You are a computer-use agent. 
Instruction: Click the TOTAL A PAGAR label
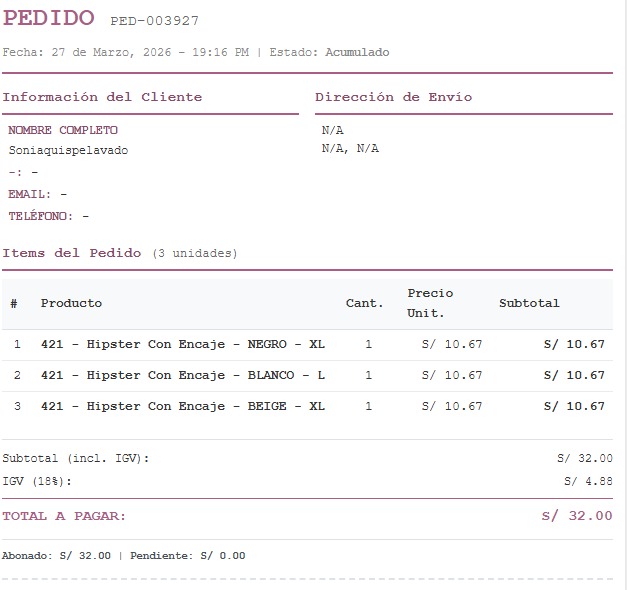[64, 516]
